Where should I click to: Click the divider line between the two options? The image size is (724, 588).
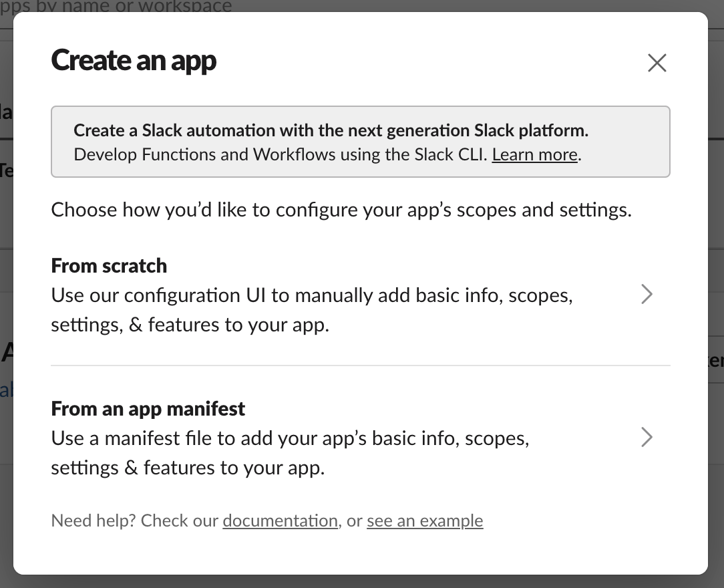(361, 365)
